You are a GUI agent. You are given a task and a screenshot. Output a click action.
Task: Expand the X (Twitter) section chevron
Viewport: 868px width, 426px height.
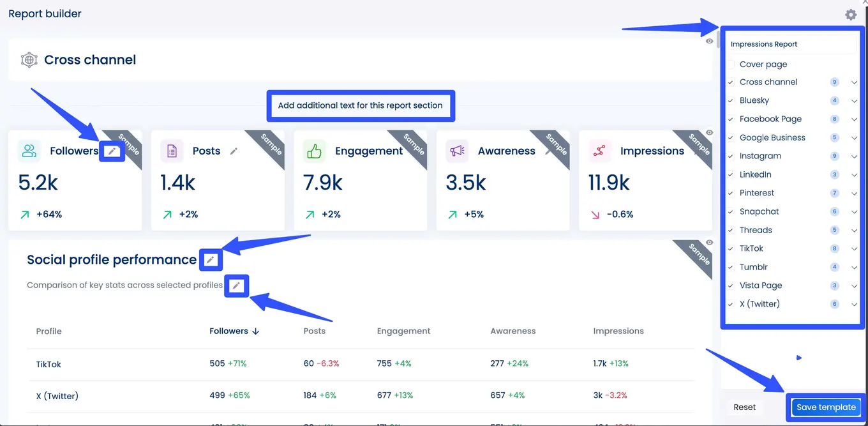coord(854,305)
